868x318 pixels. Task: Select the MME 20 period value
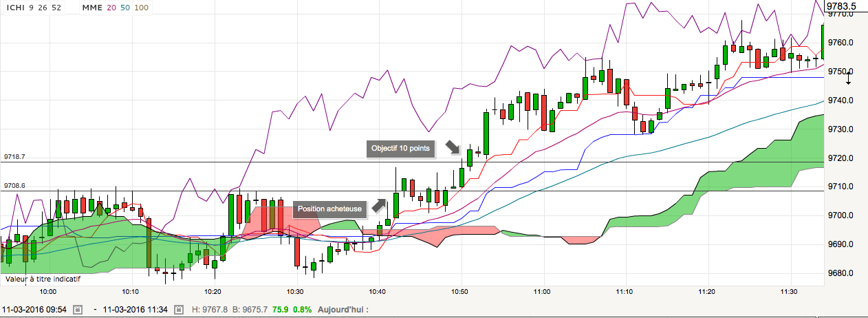[x=112, y=7]
